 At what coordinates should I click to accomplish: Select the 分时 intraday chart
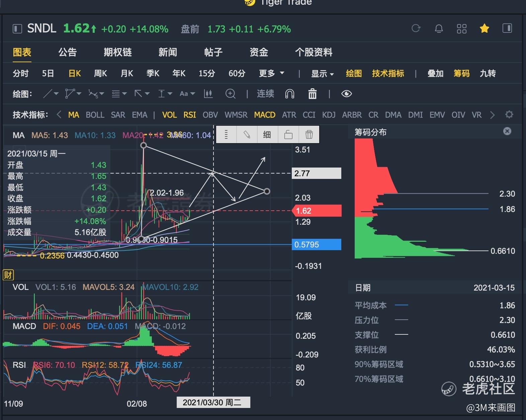(x=20, y=74)
